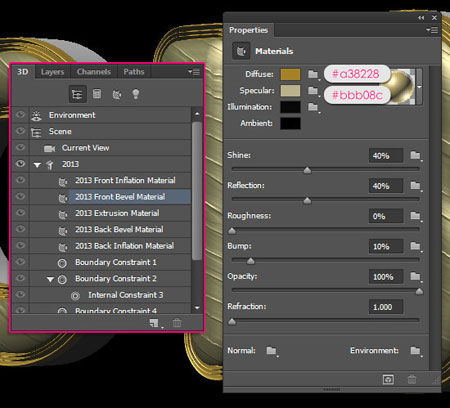This screenshot has width=450, height=408.
Task: Open Diffuse texture folder menu
Action: (x=313, y=74)
